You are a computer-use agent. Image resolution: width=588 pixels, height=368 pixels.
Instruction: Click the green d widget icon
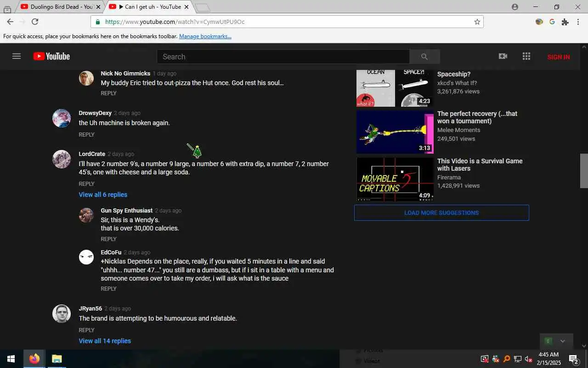click(x=548, y=341)
